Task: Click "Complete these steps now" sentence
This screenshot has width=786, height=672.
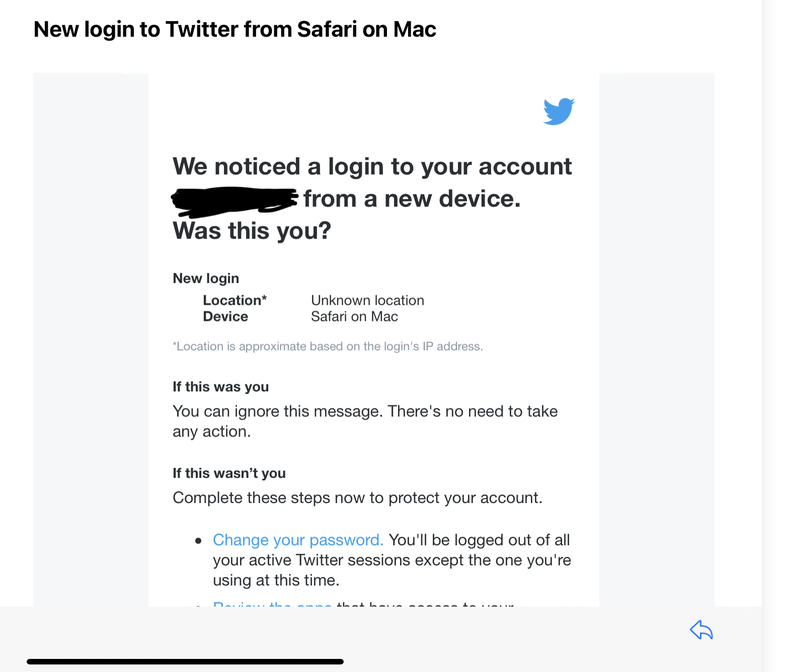Action: point(357,497)
